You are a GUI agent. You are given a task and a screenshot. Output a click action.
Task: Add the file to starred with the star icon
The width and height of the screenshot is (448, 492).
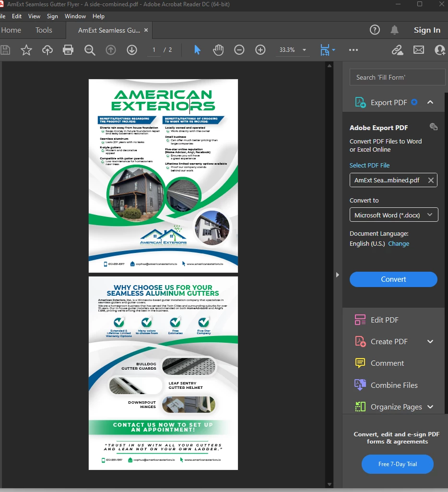26,50
